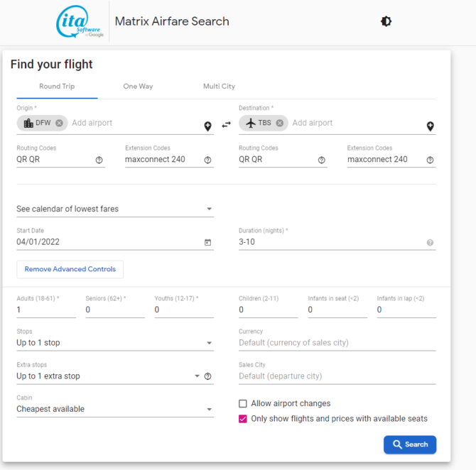The image size is (476, 470).
Task: Click the Sales City field
Action: 337,376
